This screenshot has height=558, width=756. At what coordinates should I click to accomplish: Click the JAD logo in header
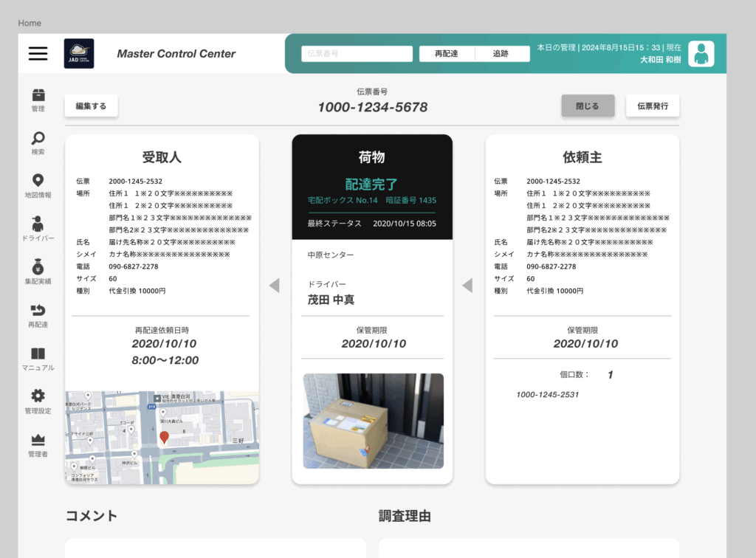pos(79,54)
